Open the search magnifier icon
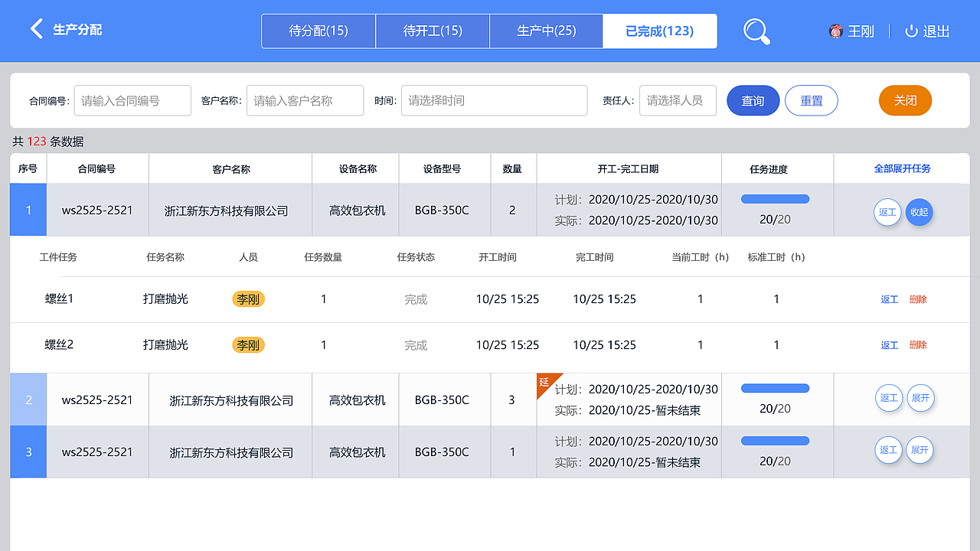Screen dimensions: 980x551 point(756,31)
